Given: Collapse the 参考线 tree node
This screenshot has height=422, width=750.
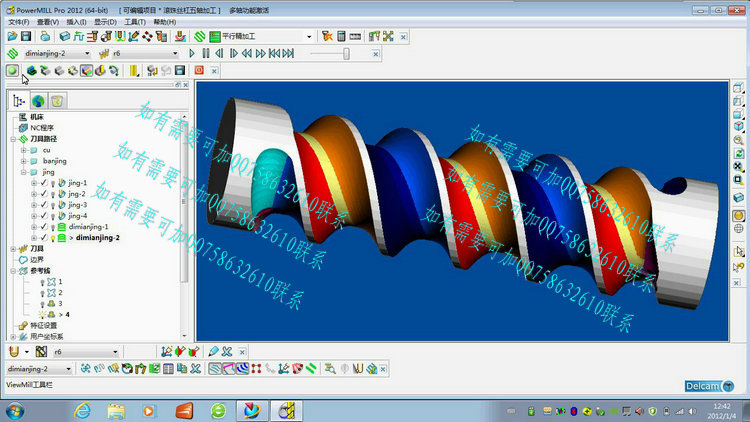Looking at the screenshot, I should (x=13, y=271).
